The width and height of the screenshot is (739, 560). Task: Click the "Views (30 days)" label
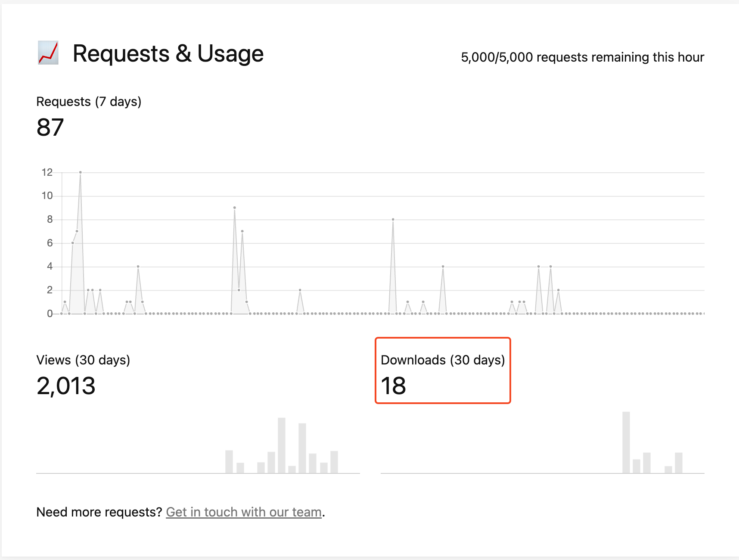coord(83,360)
